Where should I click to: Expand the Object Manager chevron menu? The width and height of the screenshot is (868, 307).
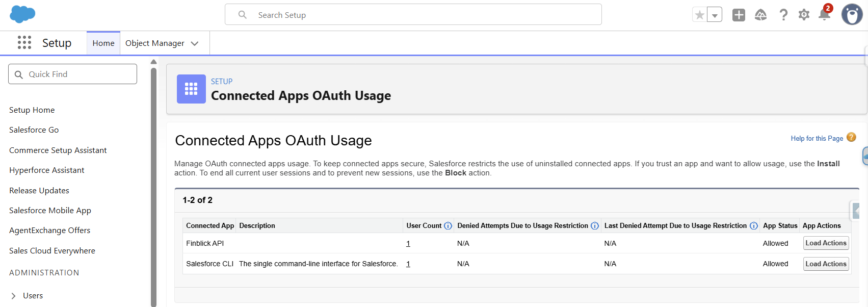pos(195,43)
